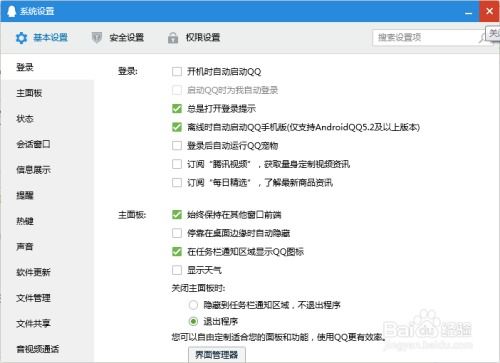Viewport: 500px width, 363px height.
Task: Switch to the 权限设置 tab
Action: tap(194, 38)
